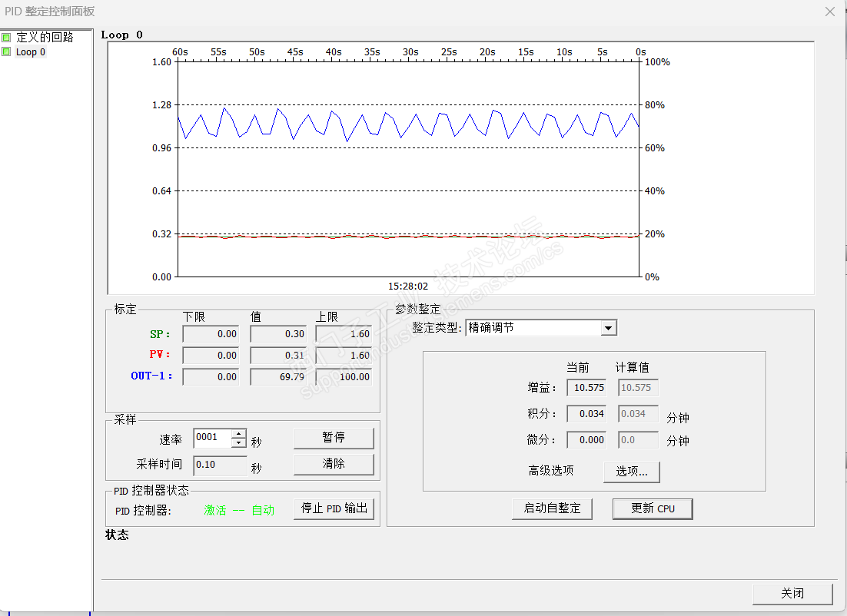Click the calculated 微分 value 0.0 field
This screenshot has height=616, width=847.
click(x=638, y=439)
